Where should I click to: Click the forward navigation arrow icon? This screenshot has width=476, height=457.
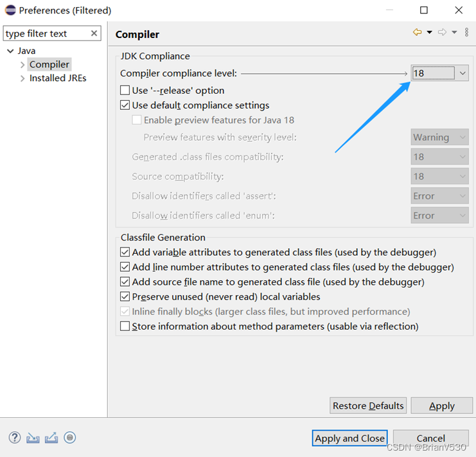pyautogui.click(x=442, y=32)
